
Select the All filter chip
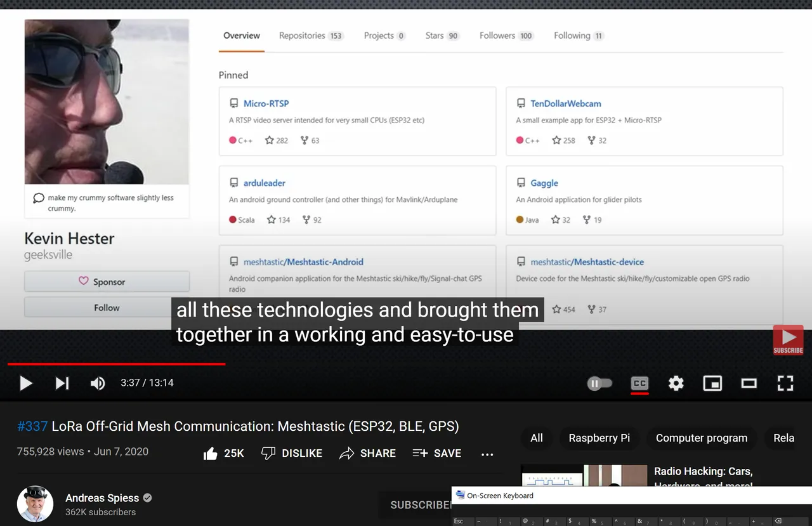[x=537, y=438]
